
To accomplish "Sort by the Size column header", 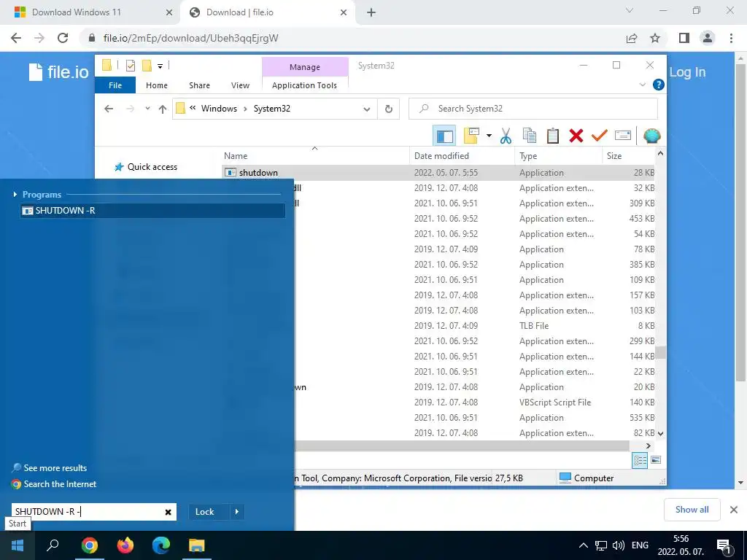I will 629,156.
